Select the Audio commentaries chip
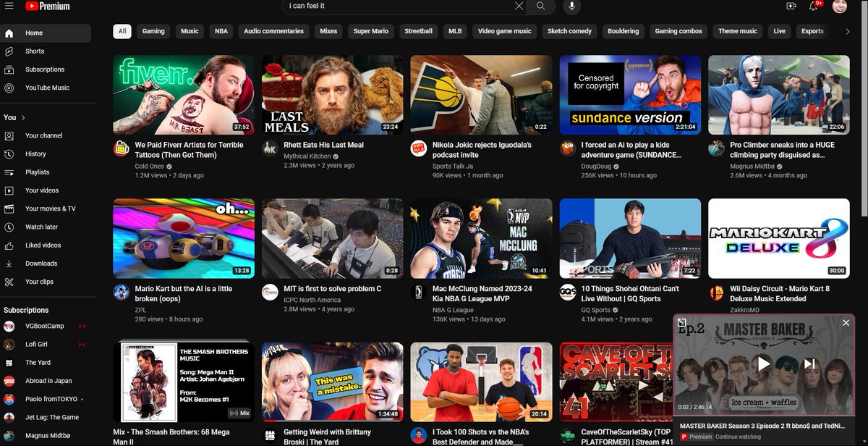The width and height of the screenshot is (868, 446). [x=273, y=31]
